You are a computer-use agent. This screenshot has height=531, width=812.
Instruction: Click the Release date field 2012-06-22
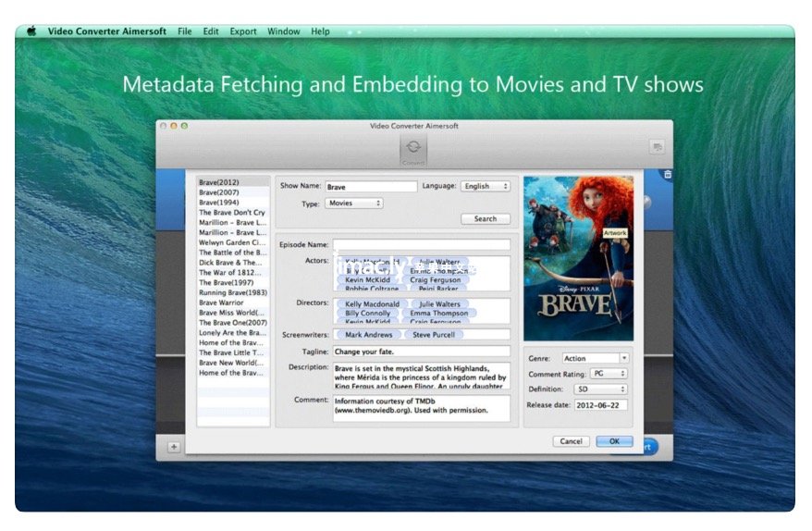click(x=601, y=405)
